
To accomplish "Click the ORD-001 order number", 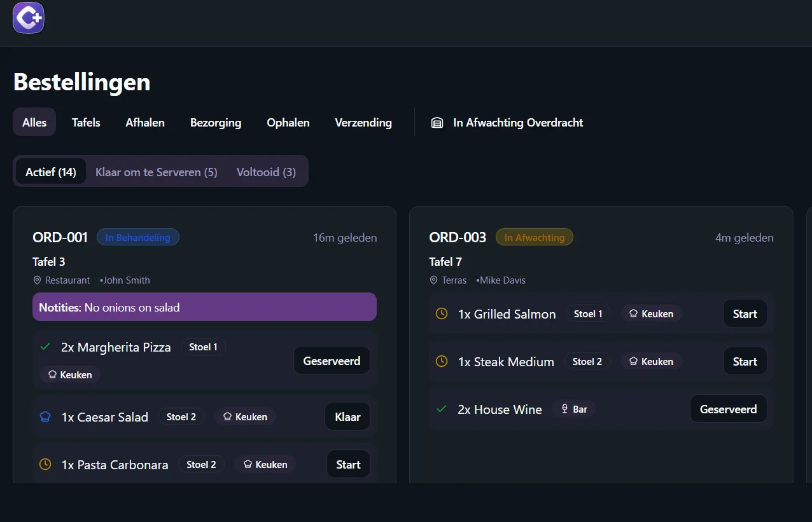I will tap(60, 237).
